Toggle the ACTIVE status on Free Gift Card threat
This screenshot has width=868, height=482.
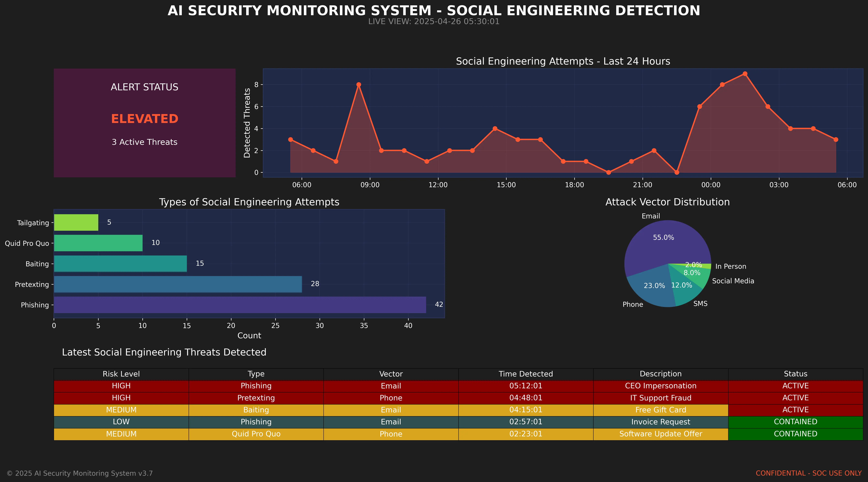(x=795, y=410)
